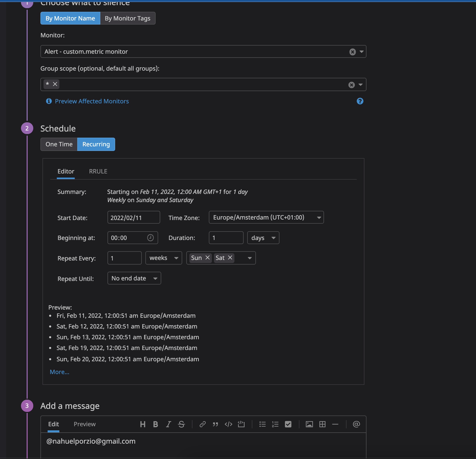Apply italic formatting in message editor
Screen dimensions: 476x459
[x=168, y=424]
